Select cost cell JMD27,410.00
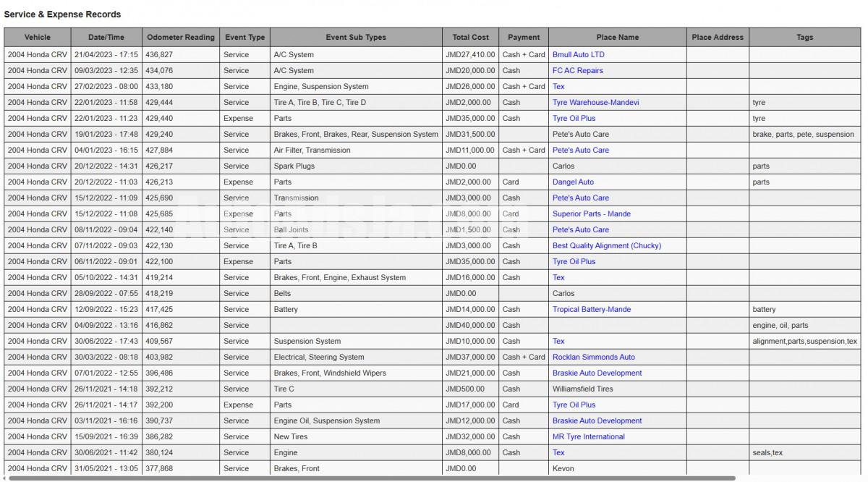The height and width of the screenshot is (482, 868). (470, 54)
